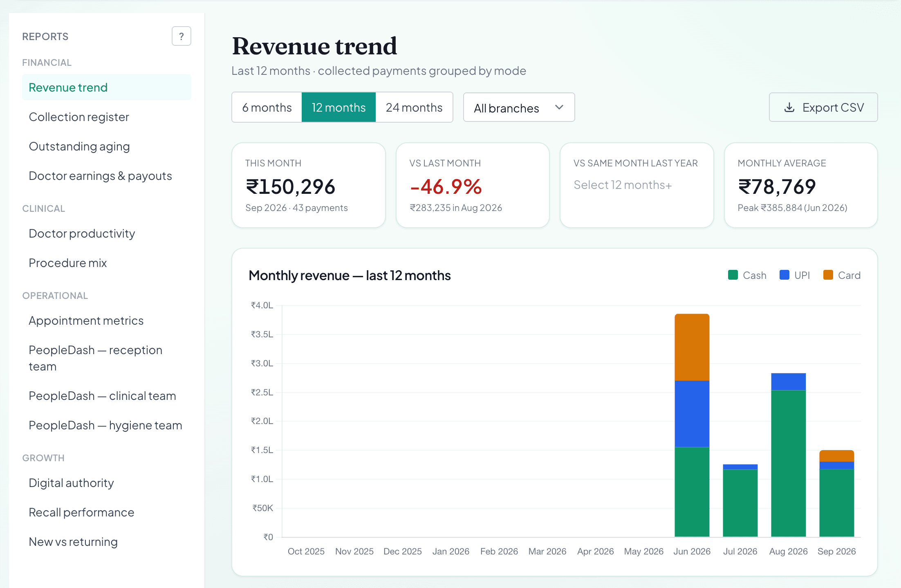Toggle the UPI legend swatch

tap(784, 275)
